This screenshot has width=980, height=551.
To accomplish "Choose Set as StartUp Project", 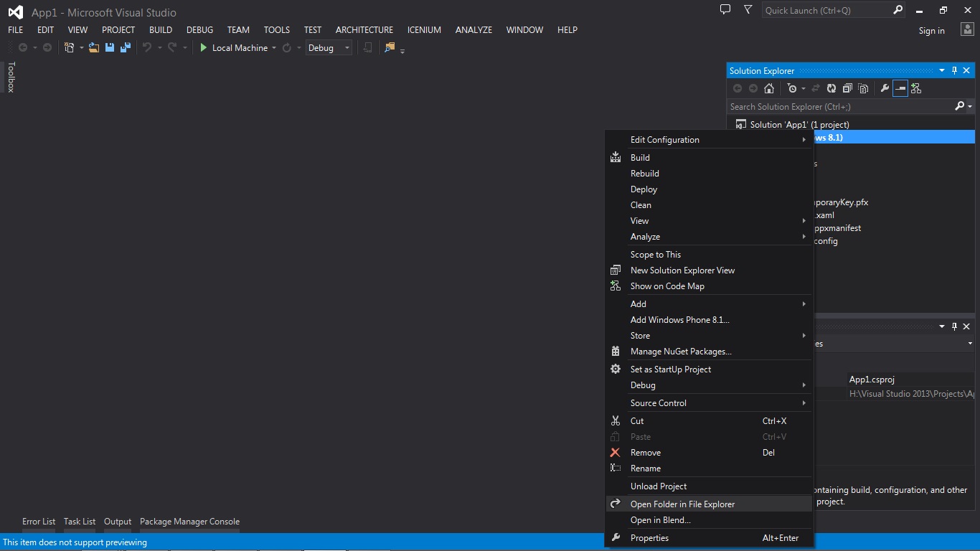I will click(x=709, y=369).
